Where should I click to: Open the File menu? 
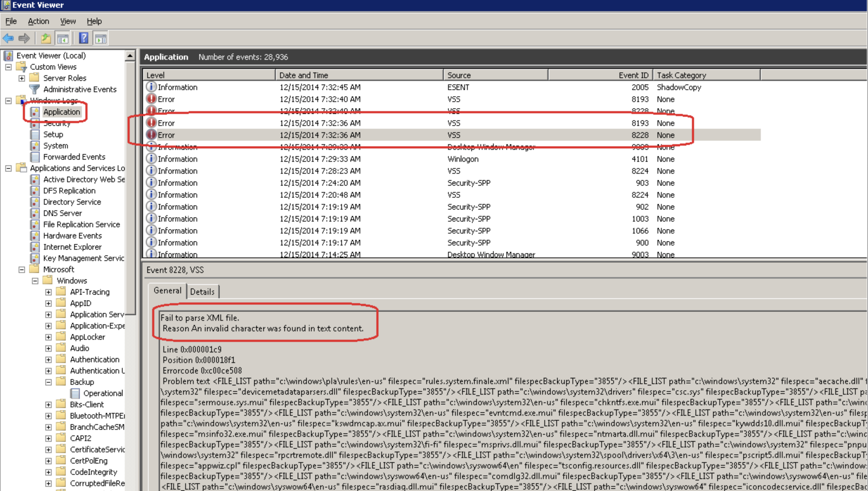point(11,21)
